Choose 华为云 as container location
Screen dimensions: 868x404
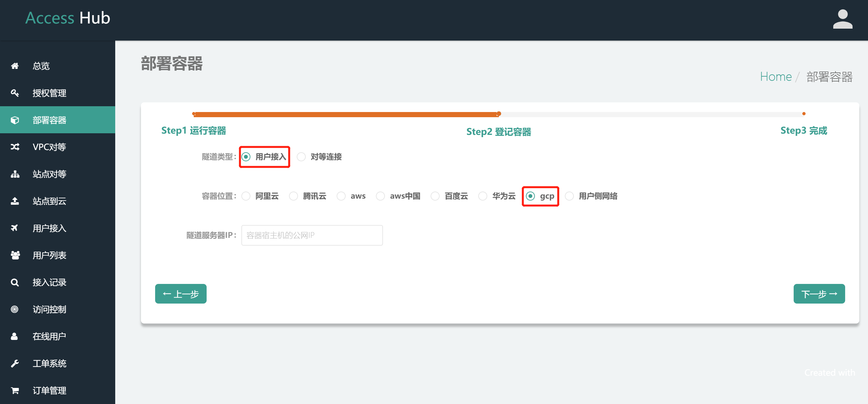pos(483,196)
